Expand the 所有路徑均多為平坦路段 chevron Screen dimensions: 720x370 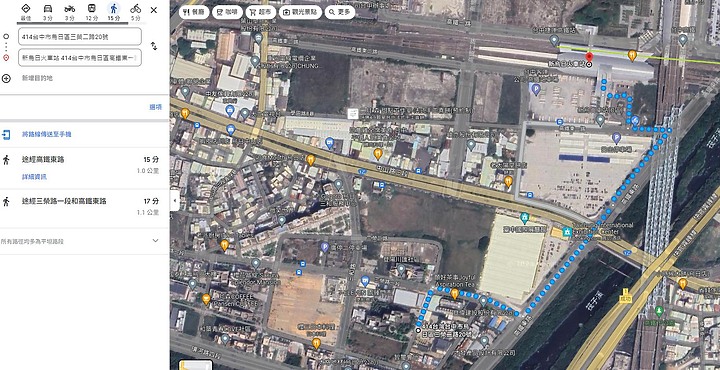point(155,241)
